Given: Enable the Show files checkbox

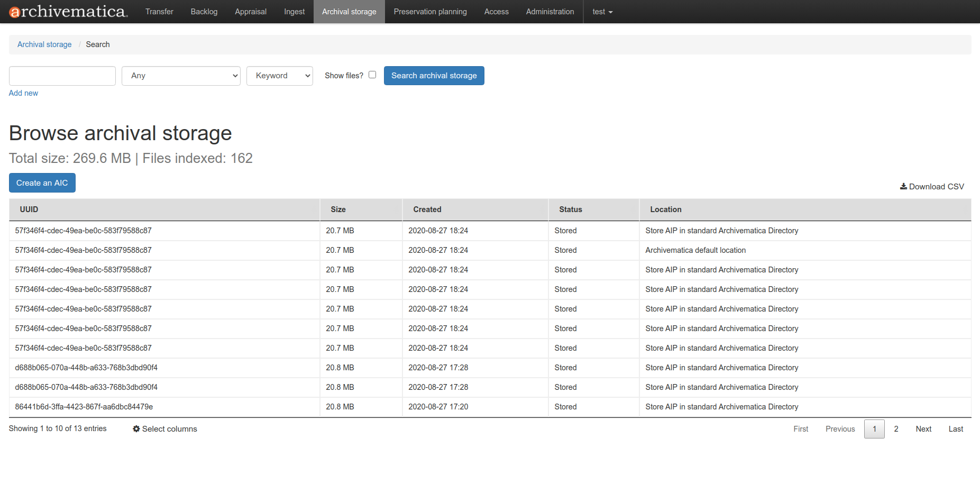Looking at the screenshot, I should pos(372,75).
